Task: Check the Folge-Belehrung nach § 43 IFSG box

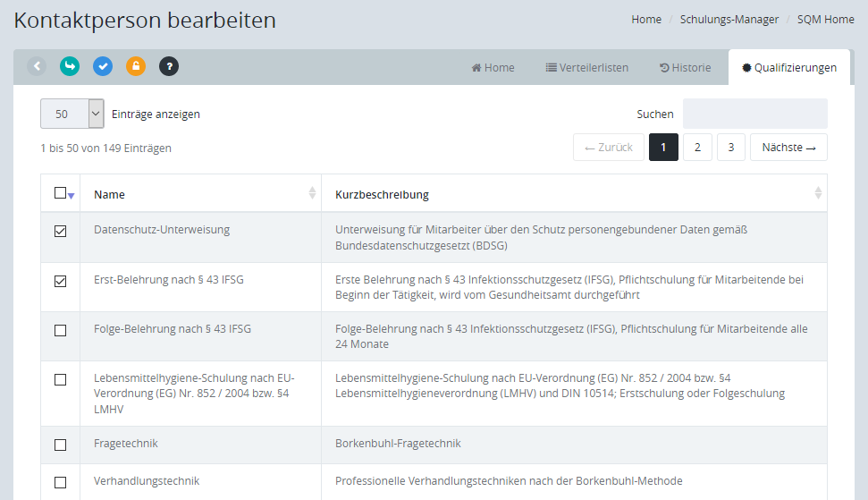Action: coord(61,330)
